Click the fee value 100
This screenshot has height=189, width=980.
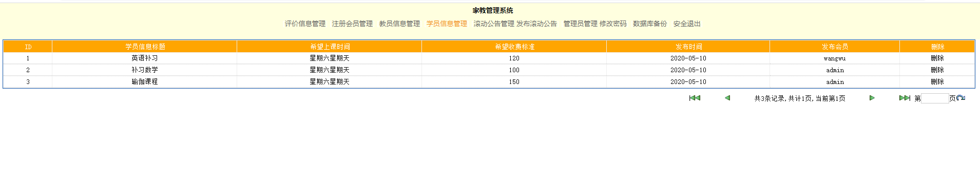pos(514,70)
